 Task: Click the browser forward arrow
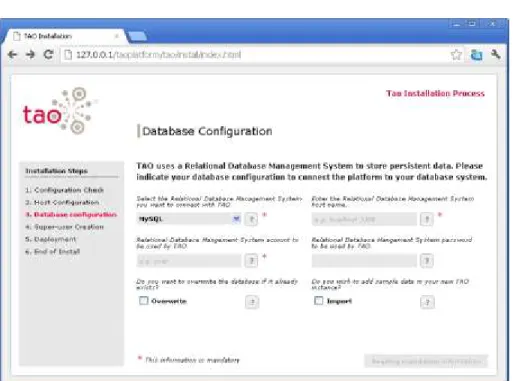pos(30,54)
